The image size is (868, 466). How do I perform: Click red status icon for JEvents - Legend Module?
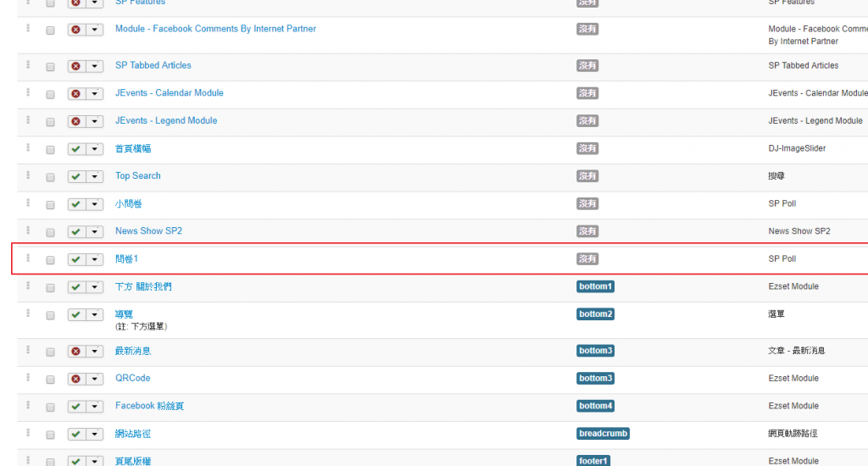point(76,121)
